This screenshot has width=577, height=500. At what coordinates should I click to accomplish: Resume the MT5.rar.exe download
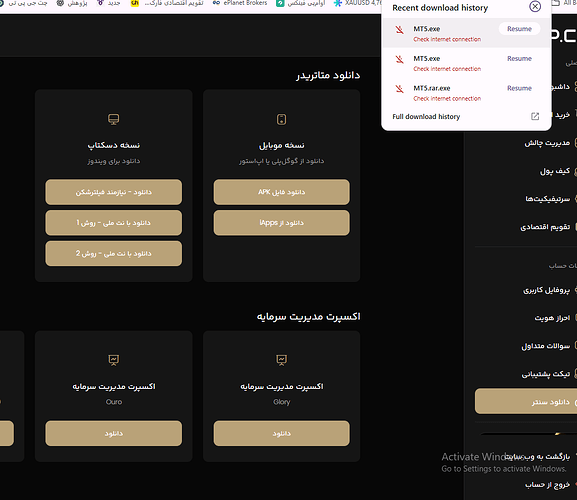click(x=519, y=88)
